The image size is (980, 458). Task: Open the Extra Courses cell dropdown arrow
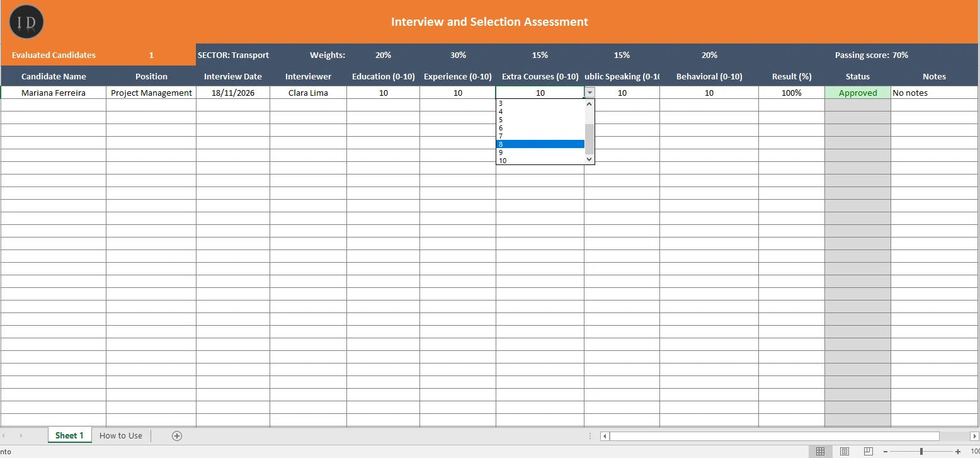coord(590,93)
